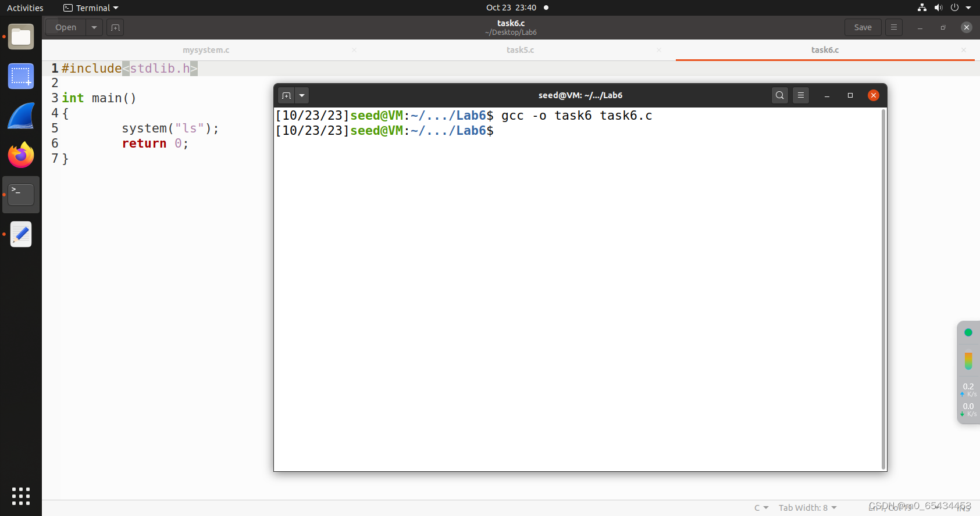
Task: Create new document in text editor
Action: pos(115,27)
